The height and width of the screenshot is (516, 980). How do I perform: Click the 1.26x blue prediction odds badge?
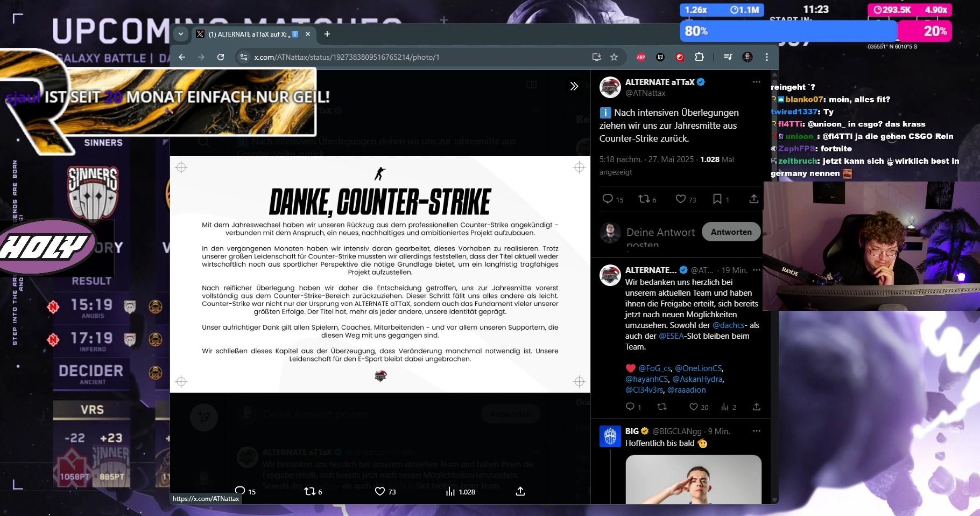[722, 10]
